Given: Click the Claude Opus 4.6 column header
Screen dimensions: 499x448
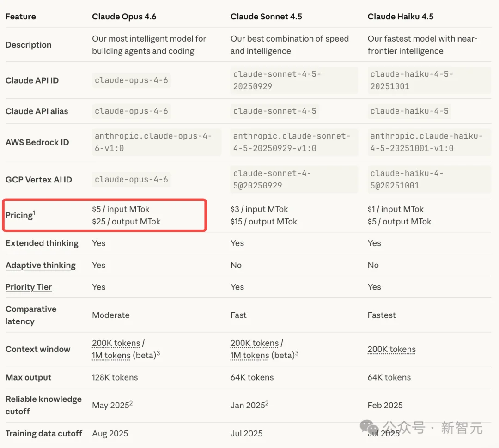Looking at the screenshot, I should [124, 17].
